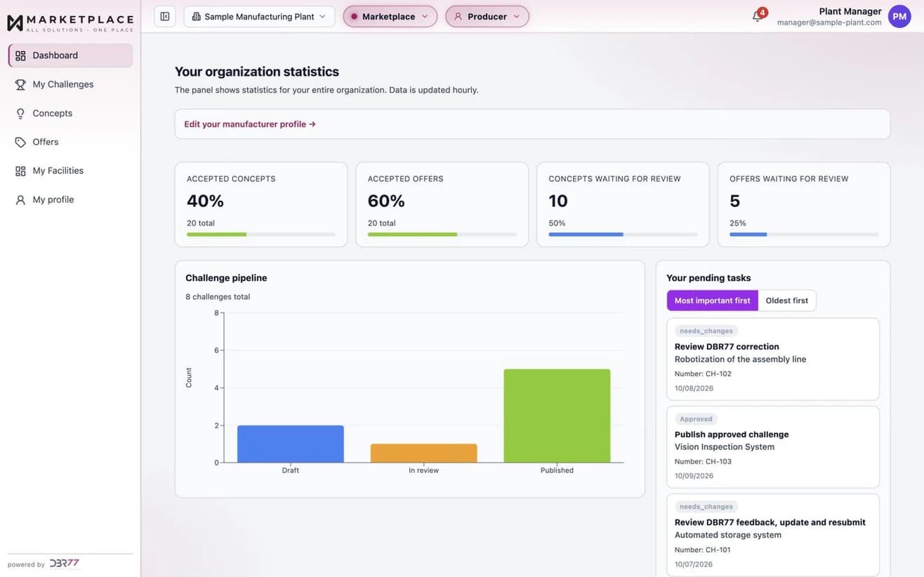Click the Concepts Waiting for Review card
The image size is (924, 577).
click(623, 204)
